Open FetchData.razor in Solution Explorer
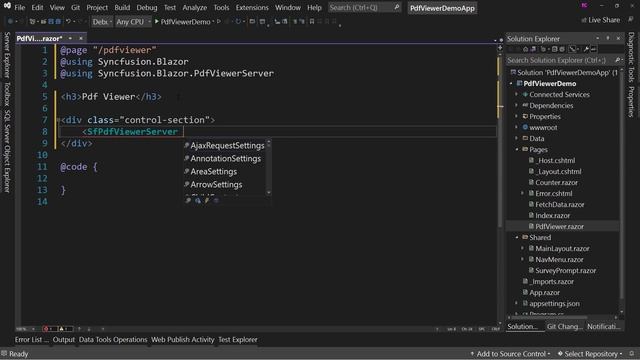 tap(559, 204)
